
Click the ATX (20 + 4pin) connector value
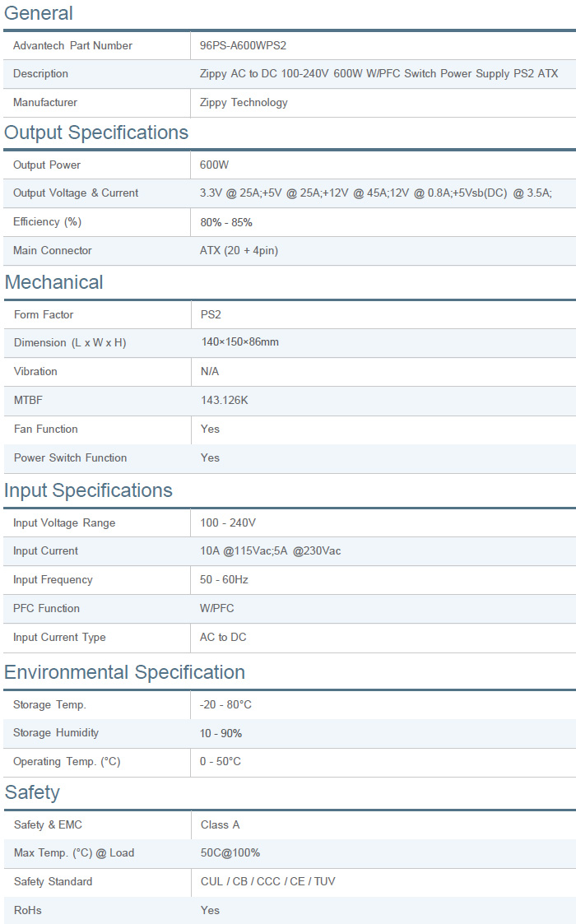[239, 251]
